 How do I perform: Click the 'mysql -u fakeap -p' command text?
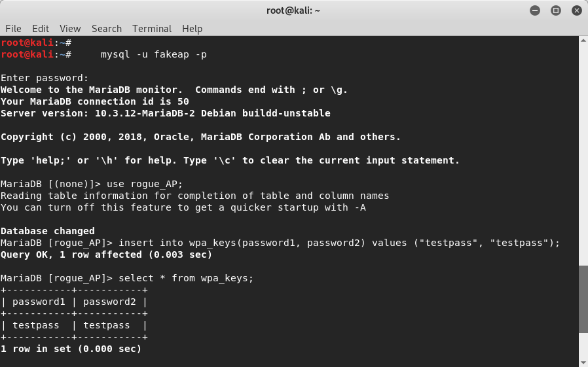click(x=154, y=55)
